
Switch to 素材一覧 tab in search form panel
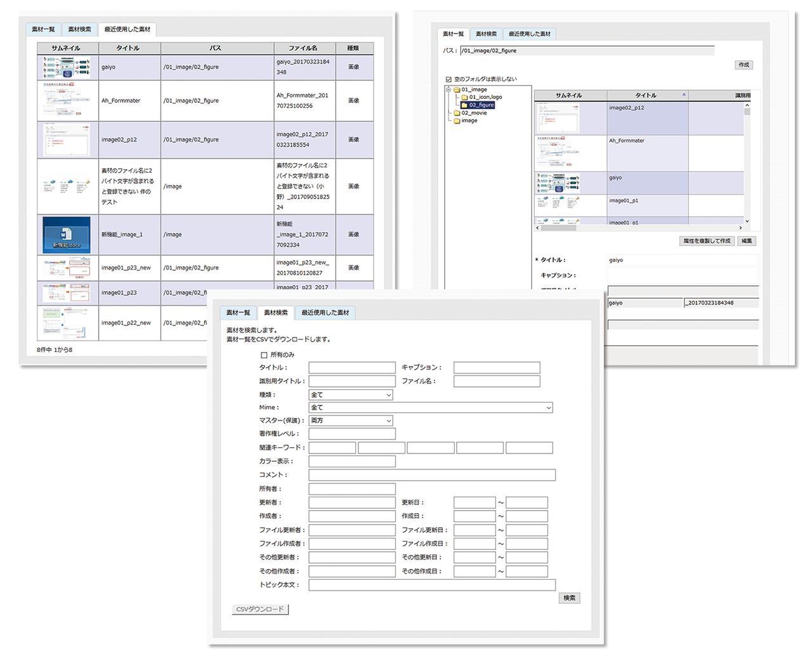pyautogui.click(x=238, y=313)
